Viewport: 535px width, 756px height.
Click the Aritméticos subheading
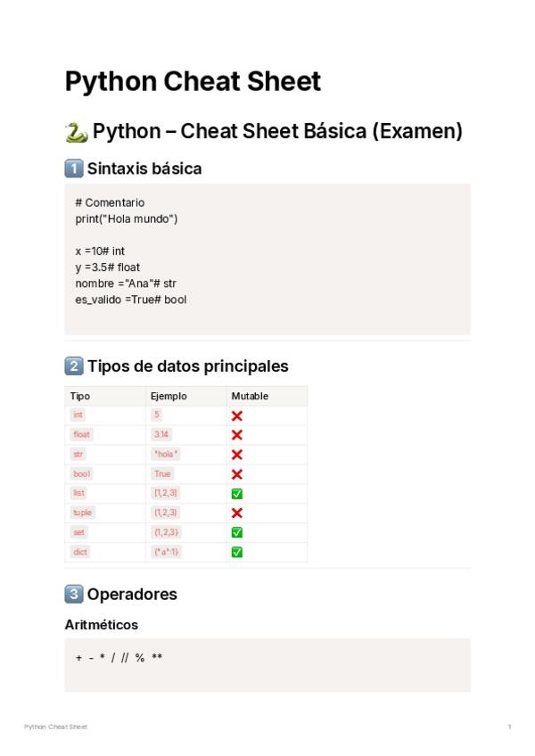pyautogui.click(x=102, y=625)
